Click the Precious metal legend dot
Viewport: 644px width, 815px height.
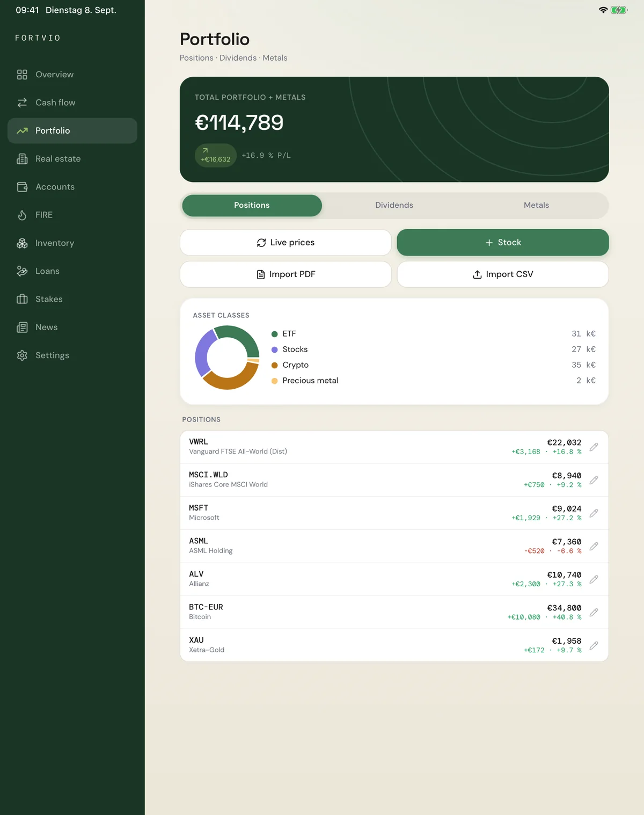[274, 381]
